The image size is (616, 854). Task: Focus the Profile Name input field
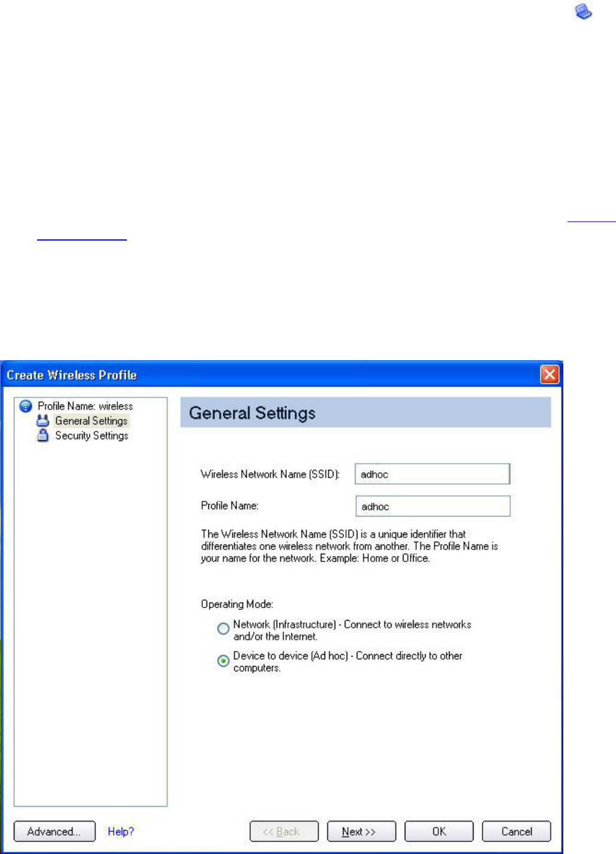click(x=433, y=506)
